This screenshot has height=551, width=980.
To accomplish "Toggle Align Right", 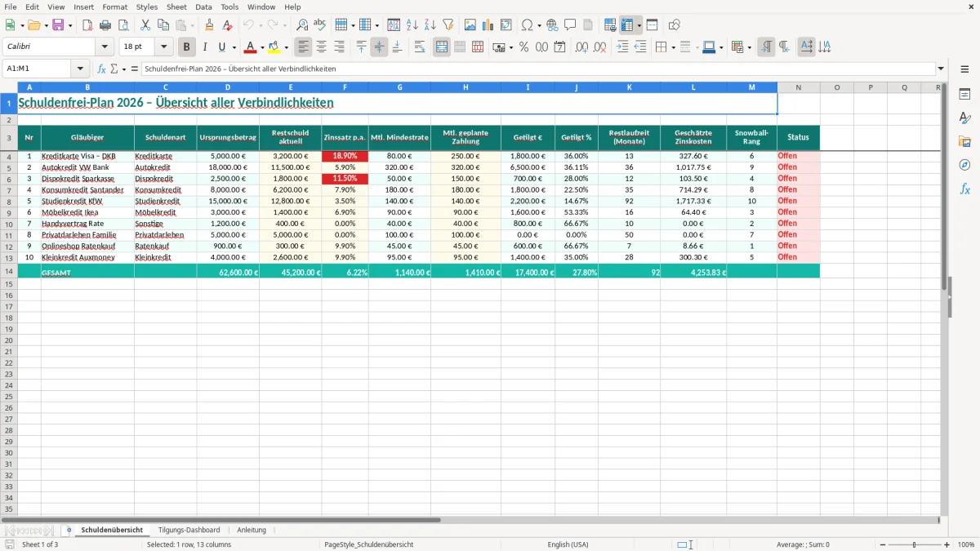I will coord(340,47).
